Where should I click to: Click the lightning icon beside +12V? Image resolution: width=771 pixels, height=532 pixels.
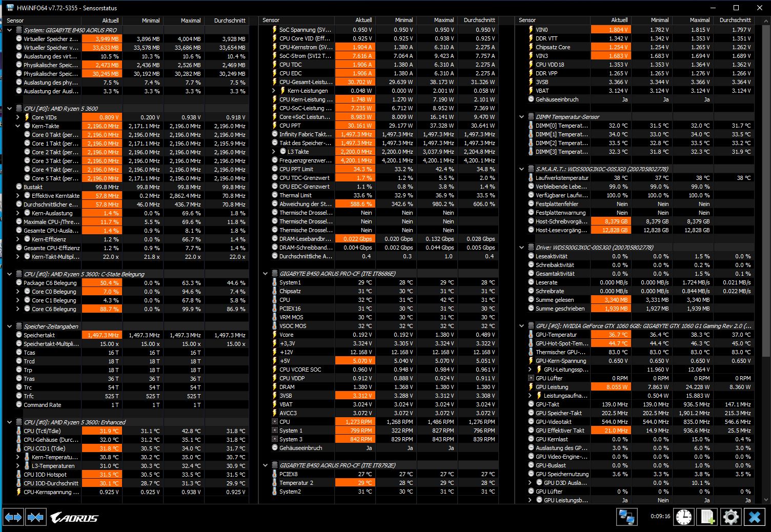pos(275,352)
